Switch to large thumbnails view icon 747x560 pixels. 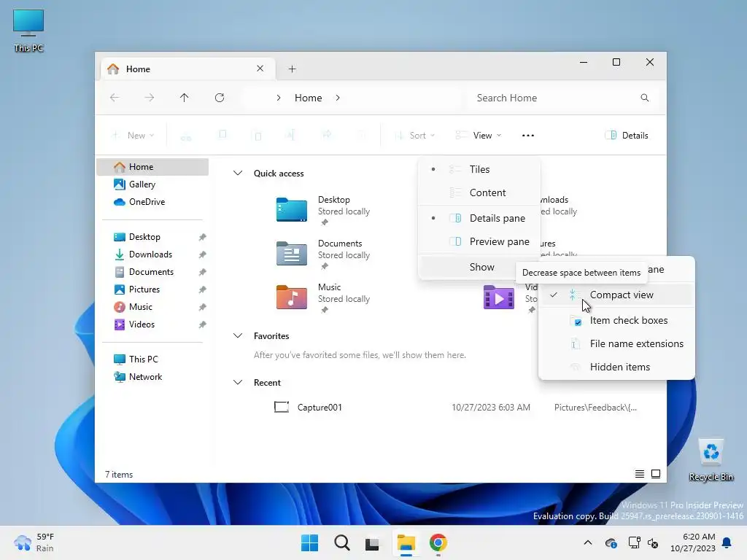[656, 474]
